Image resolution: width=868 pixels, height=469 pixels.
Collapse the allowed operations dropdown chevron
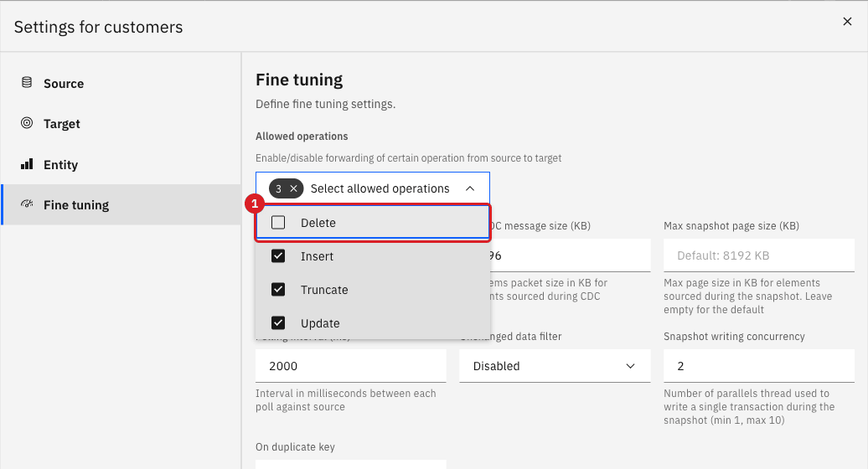470,188
